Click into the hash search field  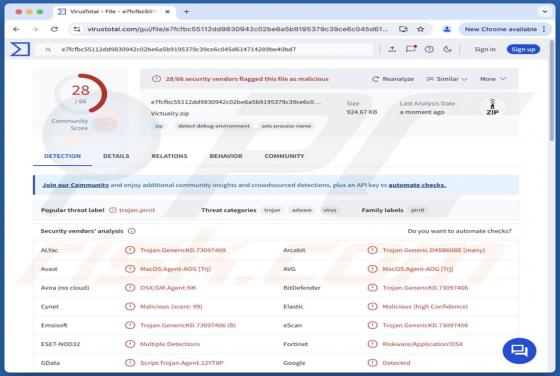(x=205, y=49)
